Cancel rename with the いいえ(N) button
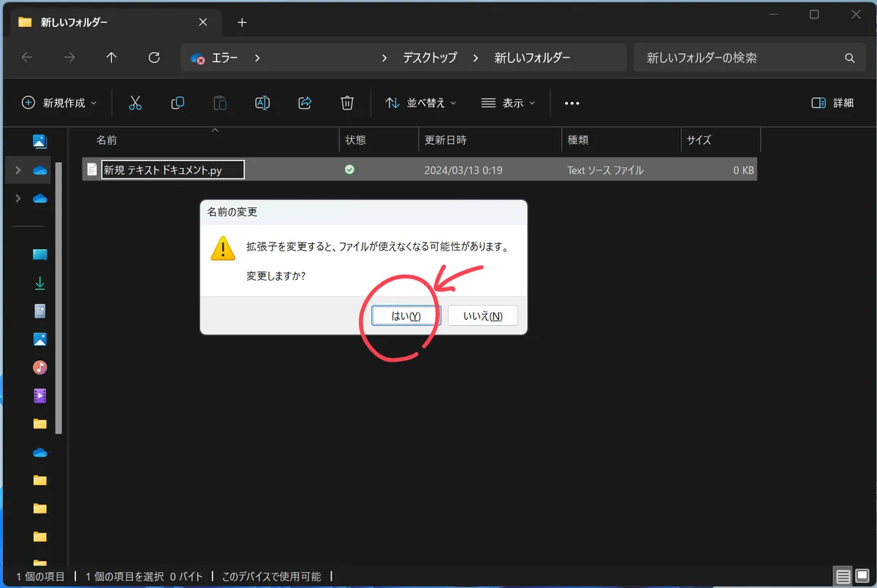The height and width of the screenshot is (588, 877). coord(482,316)
